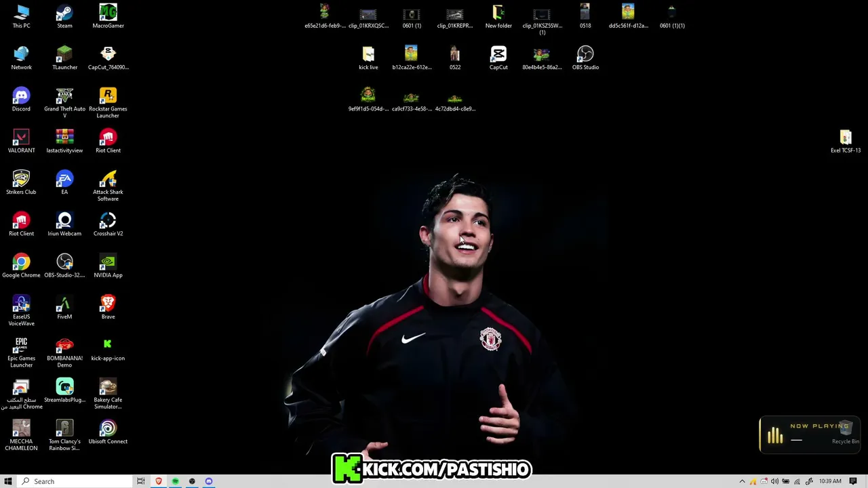Launch Ubisoft Connect from the desktop
The height and width of the screenshot is (488, 868).
[108, 432]
